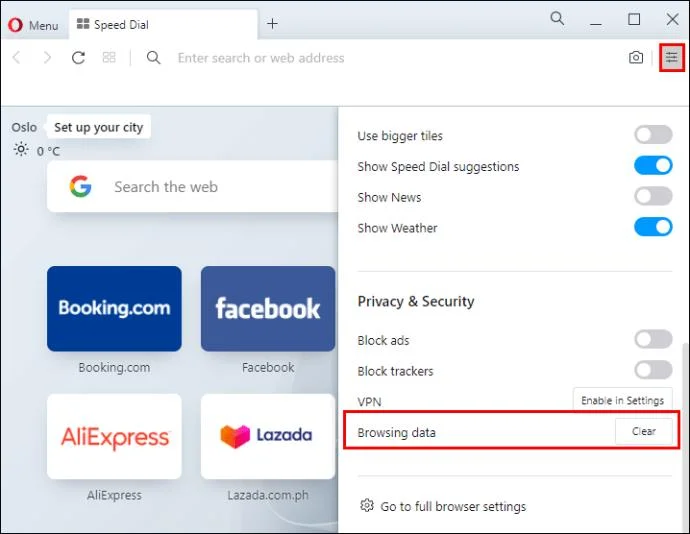Click the Booking.com tile caption
Viewport: 690px width, 534px height.
coord(114,368)
